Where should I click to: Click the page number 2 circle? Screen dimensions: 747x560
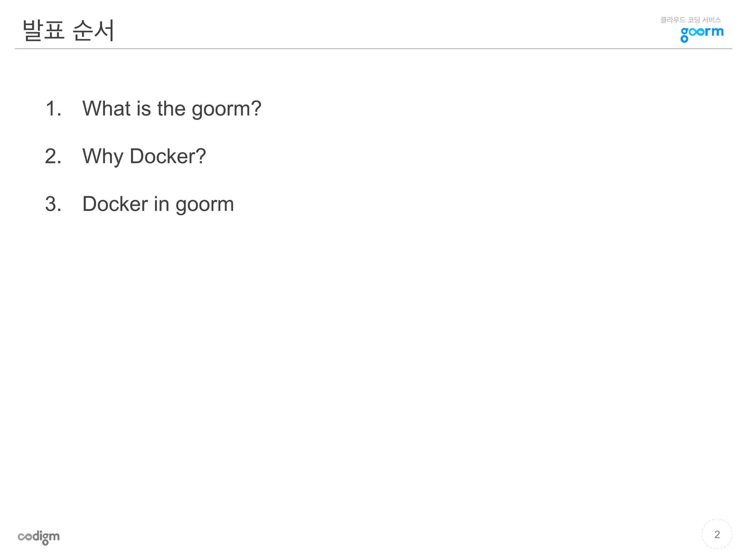717,534
